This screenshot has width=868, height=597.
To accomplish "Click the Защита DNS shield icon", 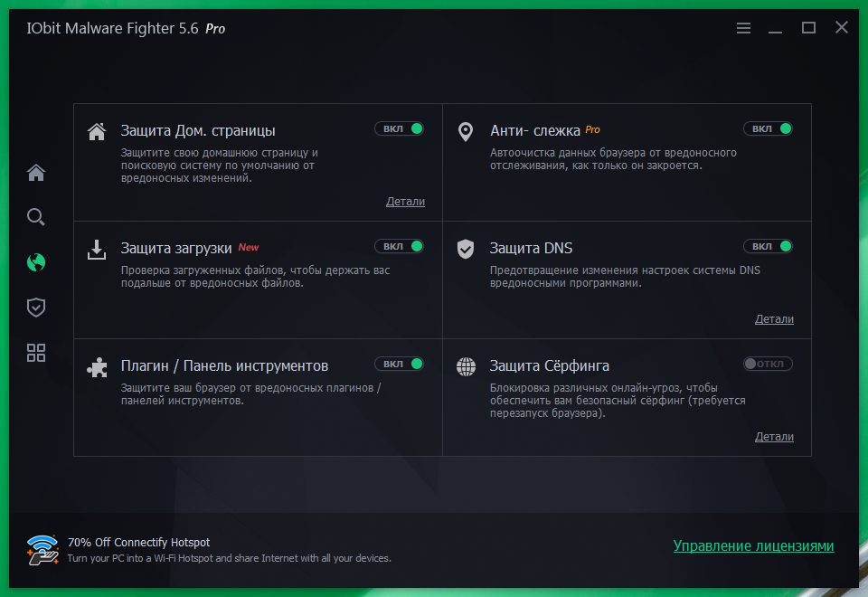I will (466, 250).
